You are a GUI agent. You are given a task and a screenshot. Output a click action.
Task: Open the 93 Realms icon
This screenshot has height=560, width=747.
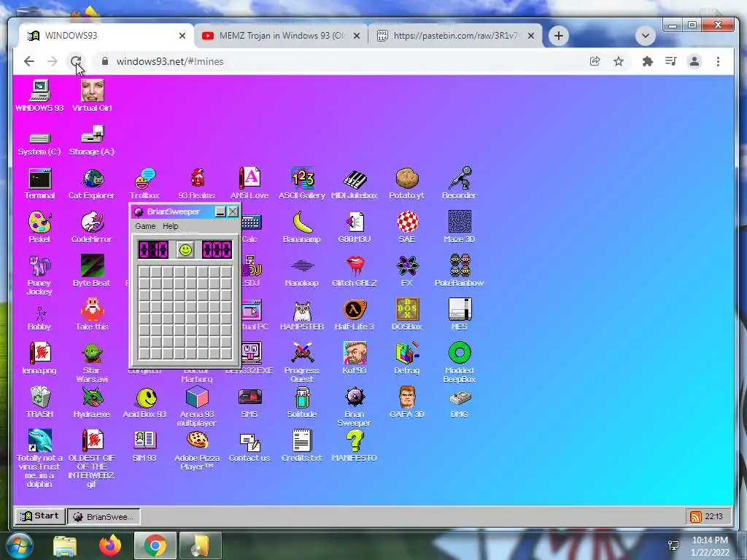pos(197,183)
